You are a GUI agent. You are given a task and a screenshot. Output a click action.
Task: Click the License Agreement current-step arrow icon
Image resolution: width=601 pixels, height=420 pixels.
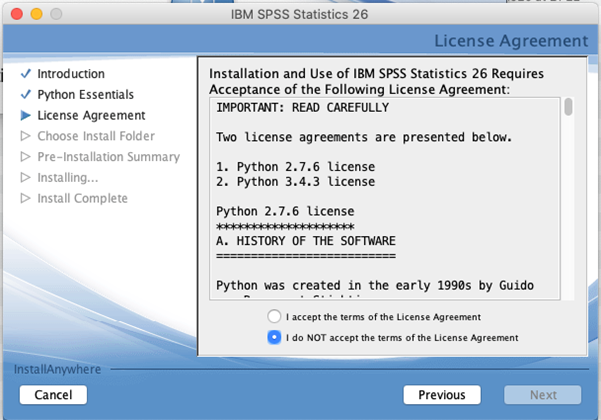26,115
